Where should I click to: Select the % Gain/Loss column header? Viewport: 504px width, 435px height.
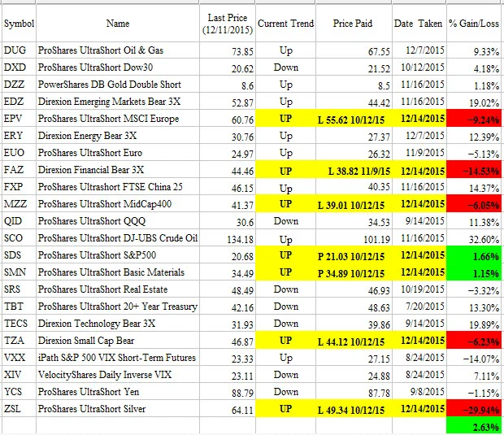(x=474, y=23)
